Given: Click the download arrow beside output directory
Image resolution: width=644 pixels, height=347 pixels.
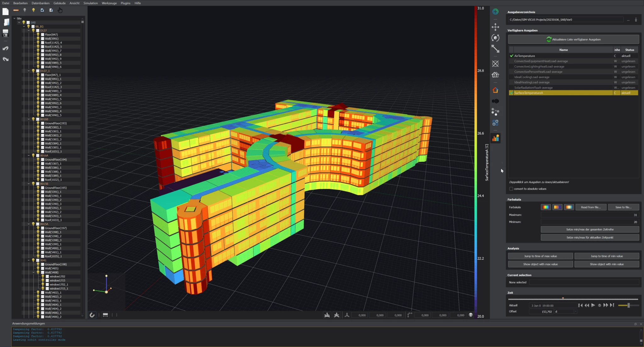Looking at the screenshot, I should pos(636,20).
